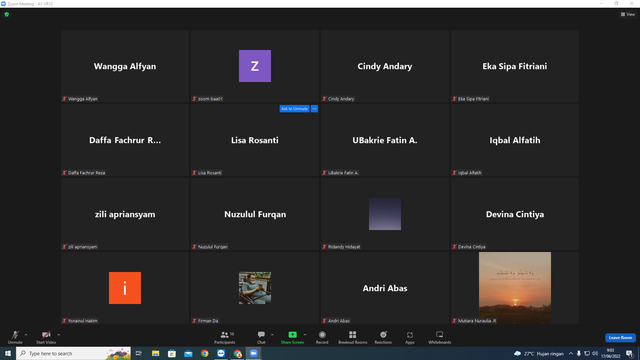
Task: Click the 'Devina Cintiya' name in tile
Action: 515,214
